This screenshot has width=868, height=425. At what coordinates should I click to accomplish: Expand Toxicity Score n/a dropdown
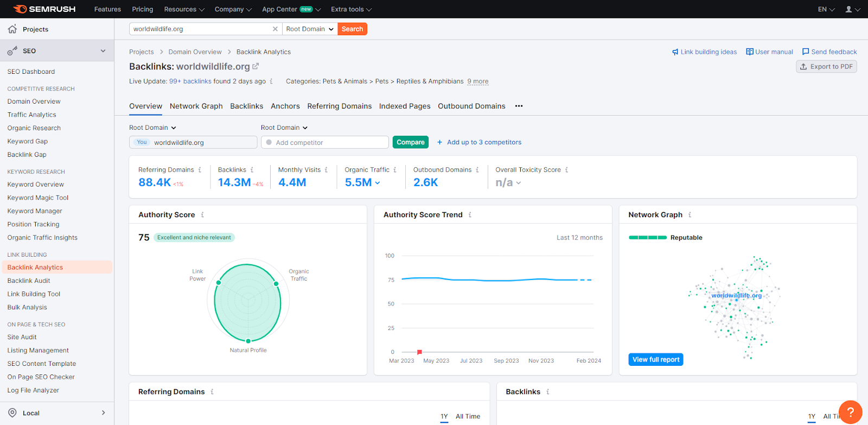coord(519,183)
